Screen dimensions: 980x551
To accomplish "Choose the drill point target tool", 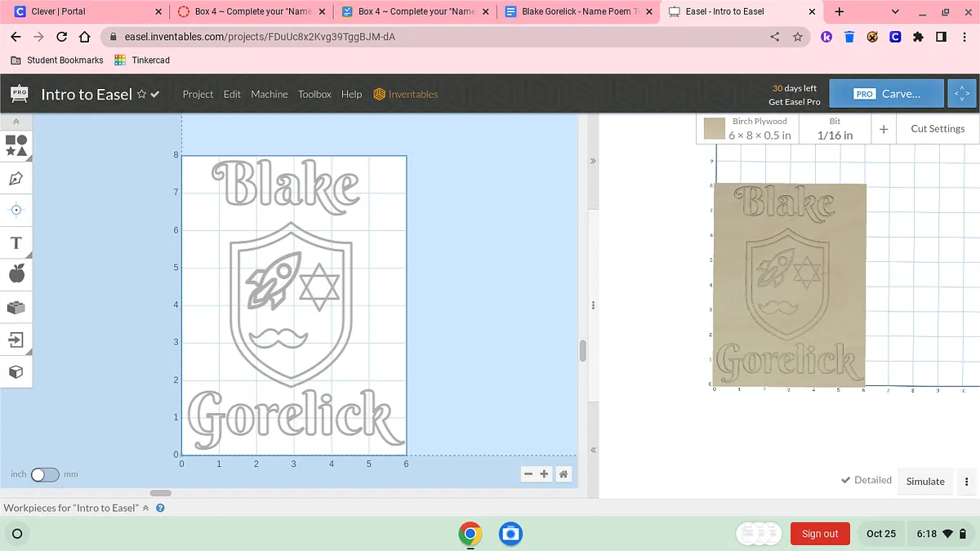I will point(16,210).
